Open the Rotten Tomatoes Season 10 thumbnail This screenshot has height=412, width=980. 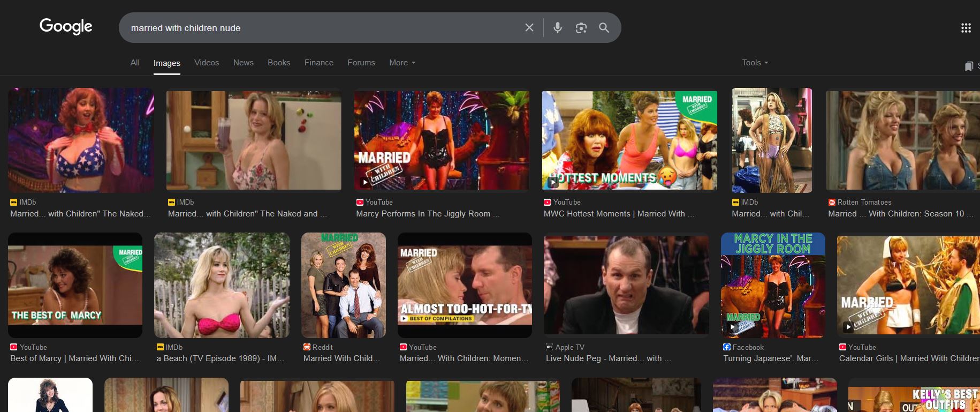(x=903, y=140)
